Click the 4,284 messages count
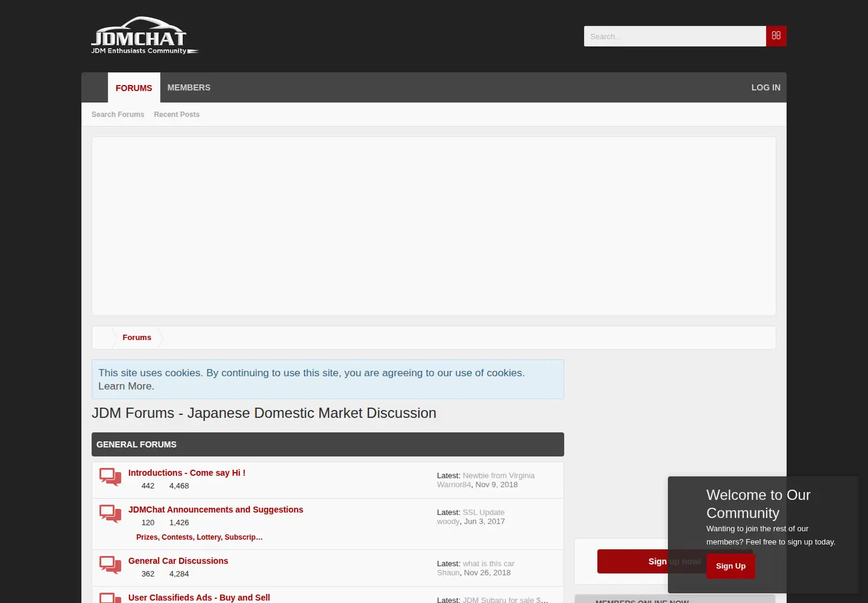This screenshot has height=603, width=868. coord(179,574)
